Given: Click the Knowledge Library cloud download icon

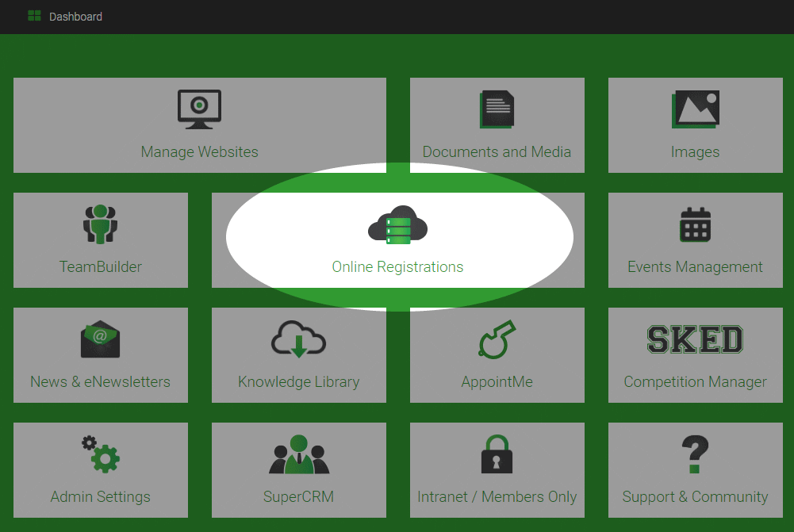Looking at the screenshot, I should (x=299, y=339).
